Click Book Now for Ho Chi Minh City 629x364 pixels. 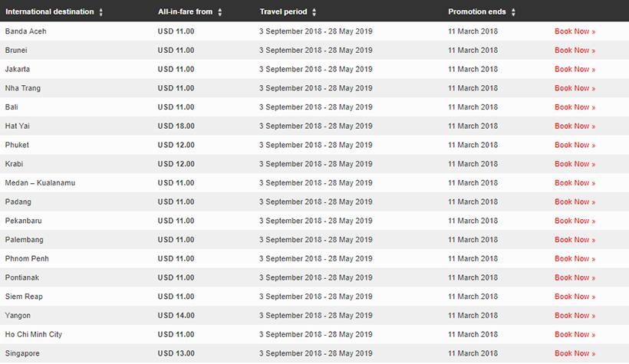tap(575, 334)
